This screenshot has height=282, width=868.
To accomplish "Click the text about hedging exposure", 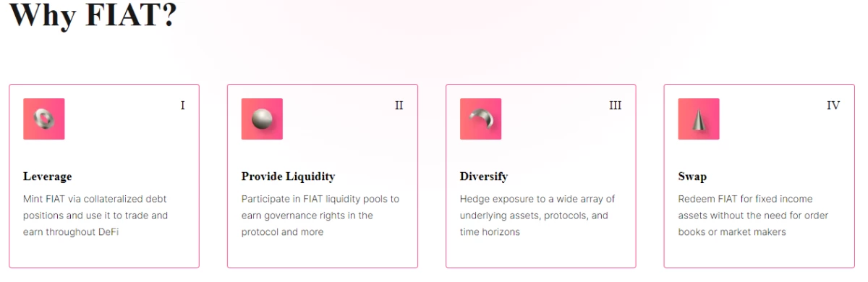I will point(537,215).
